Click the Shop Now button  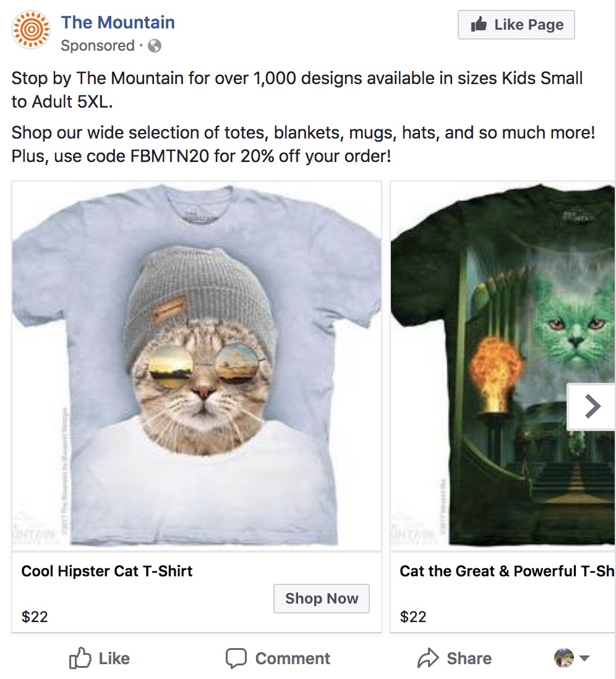322,599
